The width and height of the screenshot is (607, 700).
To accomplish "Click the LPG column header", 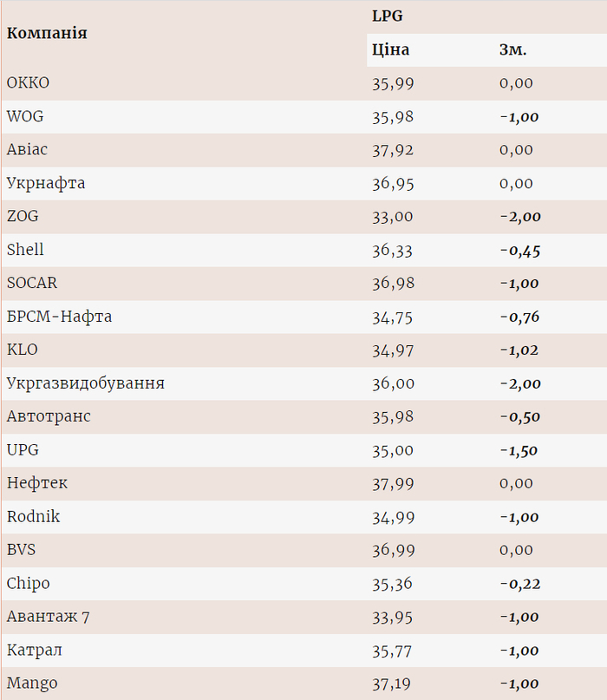I will point(388,16).
